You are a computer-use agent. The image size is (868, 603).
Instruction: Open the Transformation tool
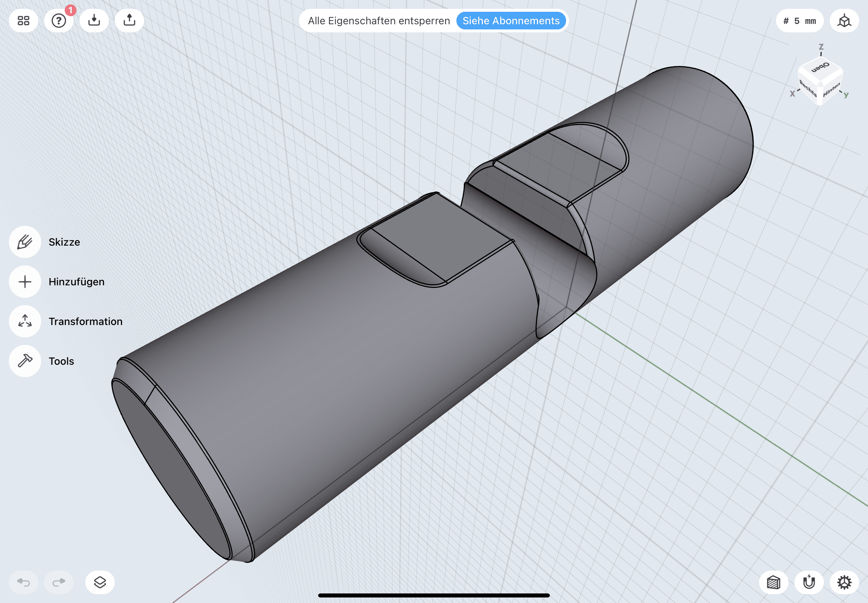pyautogui.click(x=25, y=321)
